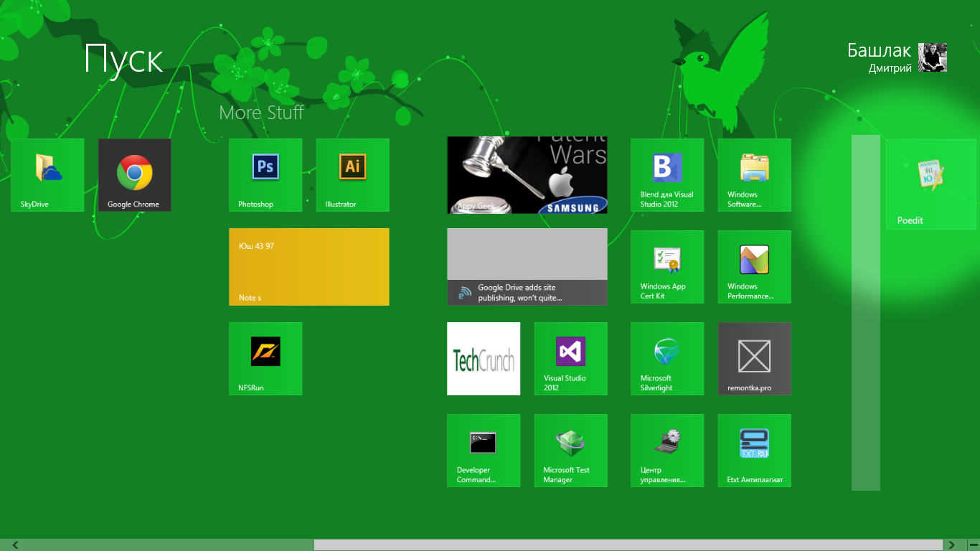Image resolution: width=980 pixels, height=551 pixels.
Task: Open the yellow Notes tile
Action: [x=309, y=267]
